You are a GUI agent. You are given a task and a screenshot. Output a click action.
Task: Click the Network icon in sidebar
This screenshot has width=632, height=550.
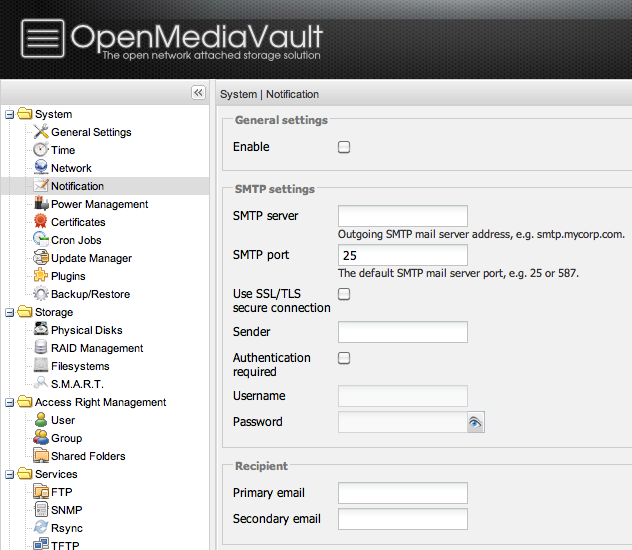point(41,168)
